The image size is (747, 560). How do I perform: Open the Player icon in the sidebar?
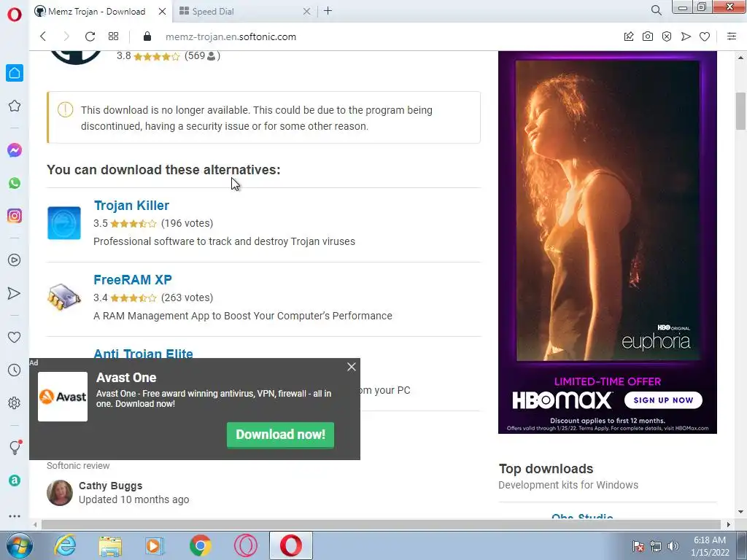point(15,260)
